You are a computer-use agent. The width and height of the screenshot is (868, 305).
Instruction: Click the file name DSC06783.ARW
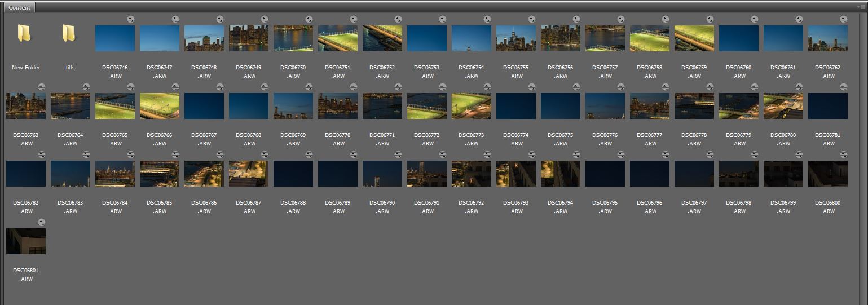pyautogui.click(x=71, y=207)
